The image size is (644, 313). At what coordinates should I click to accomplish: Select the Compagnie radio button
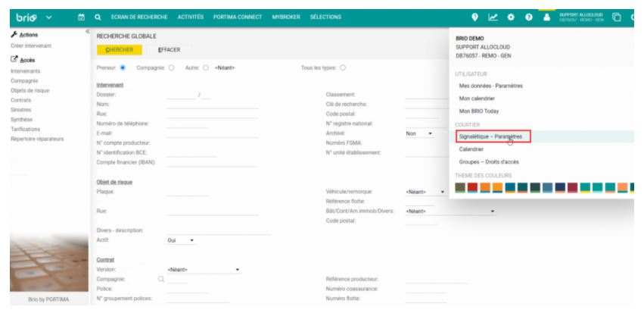point(170,67)
